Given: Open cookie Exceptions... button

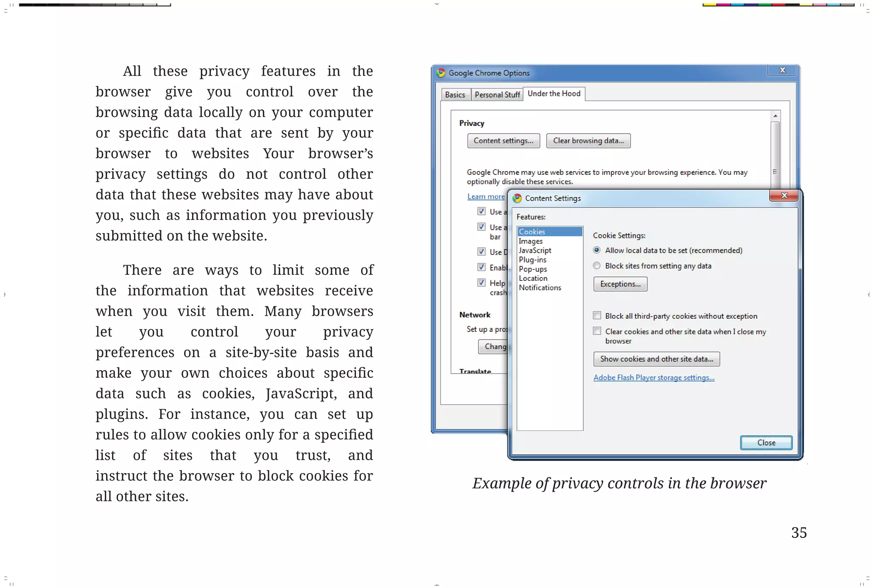Looking at the screenshot, I should coord(620,284).
